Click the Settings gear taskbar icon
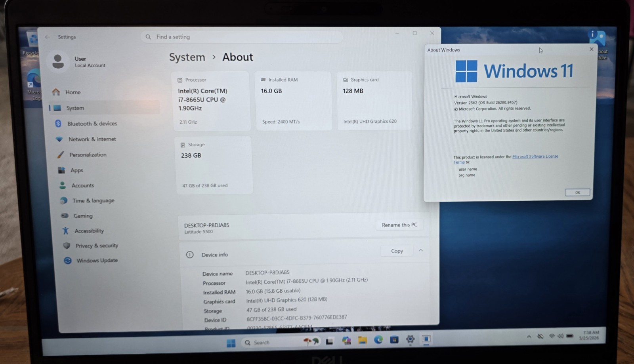Image resolution: width=634 pixels, height=364 pixels. tap(410, 339)
